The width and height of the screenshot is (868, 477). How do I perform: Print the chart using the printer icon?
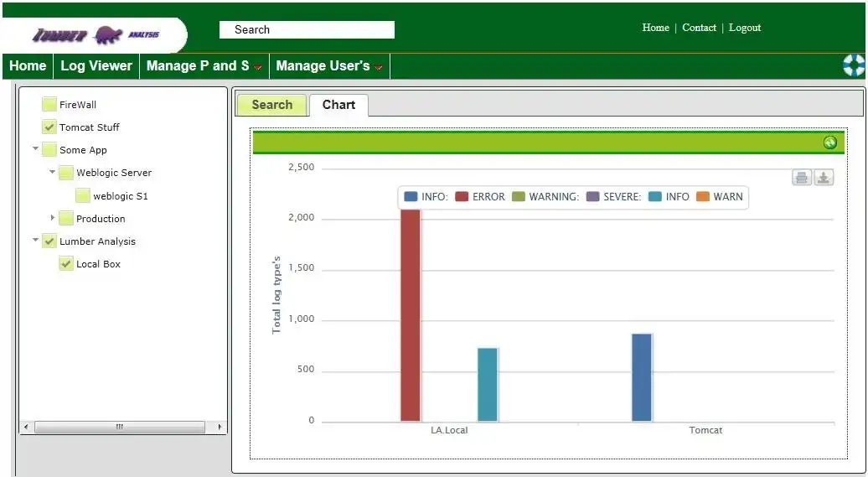pos(802,177)
